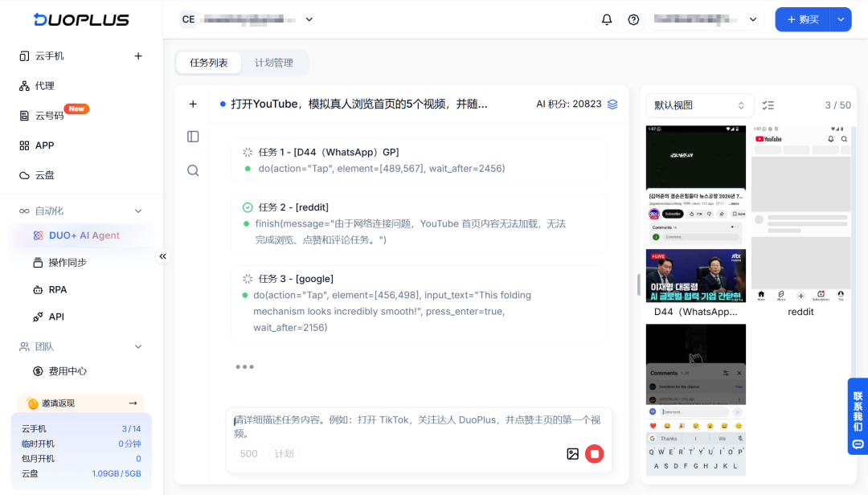
Task: Open the 云盘 cloud drive
Action: 45,175
